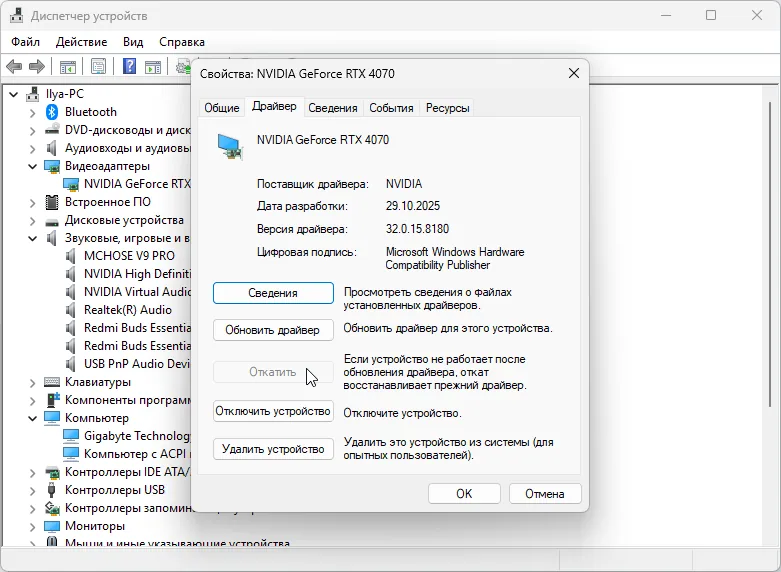The width and height of the screenshot is (781, 572).
Task: Toggle the show/hide action pane icon
Action: click(x=153, y=66)
